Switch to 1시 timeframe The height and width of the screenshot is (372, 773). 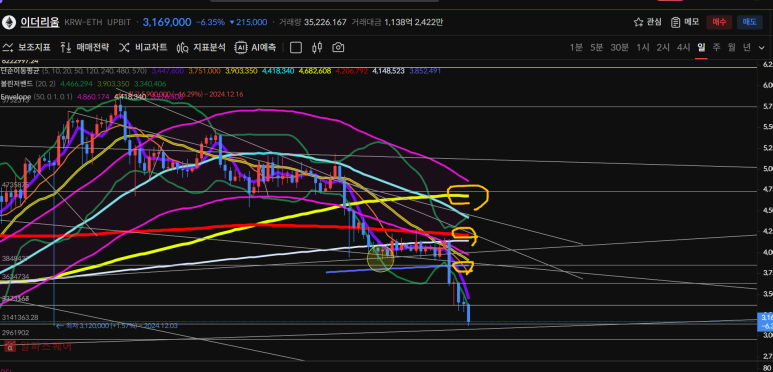pyautogui.click(x=642, y=48)
